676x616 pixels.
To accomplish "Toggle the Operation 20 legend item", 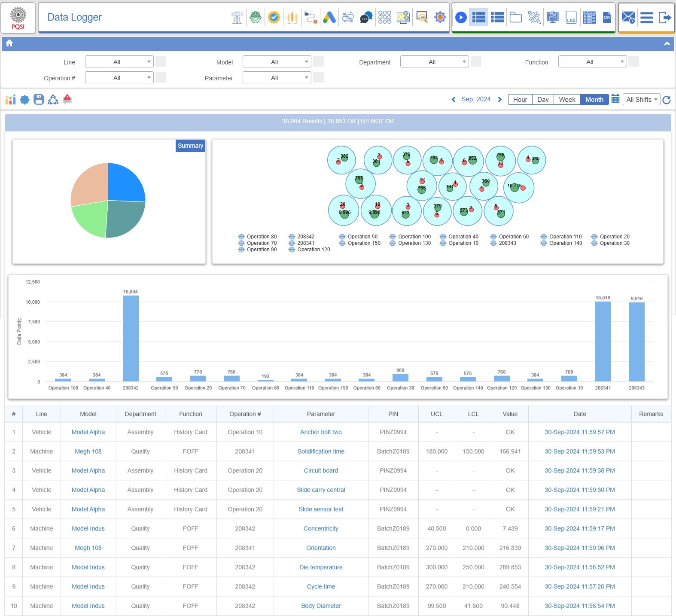I will [x=610, y=237].
